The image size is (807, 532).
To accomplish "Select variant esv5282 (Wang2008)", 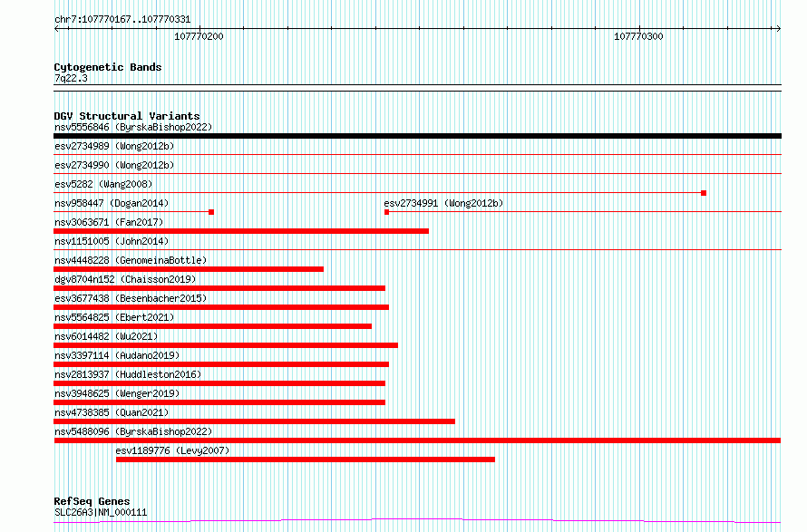I will (x=103, y=184).
